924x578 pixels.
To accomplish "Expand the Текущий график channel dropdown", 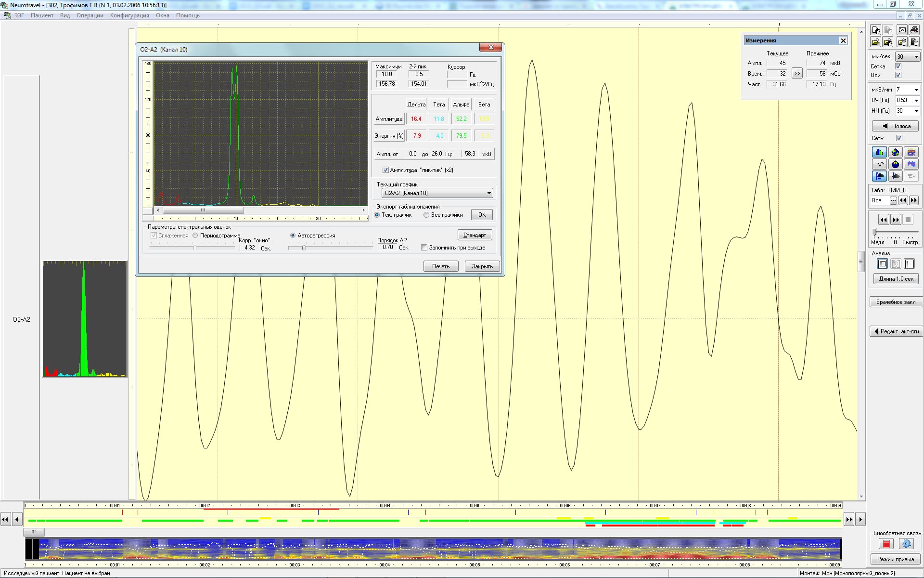I will tap(489, 193).
